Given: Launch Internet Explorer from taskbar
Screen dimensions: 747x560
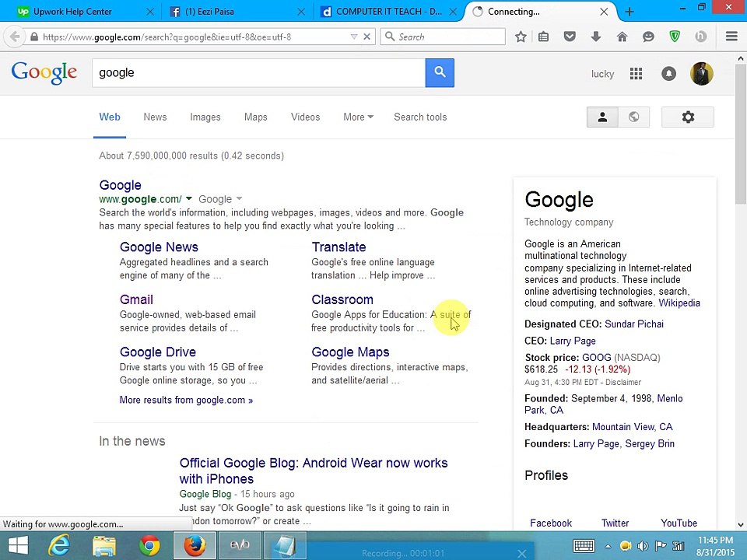Looking at the screenshot, I should tap(59, 546).
